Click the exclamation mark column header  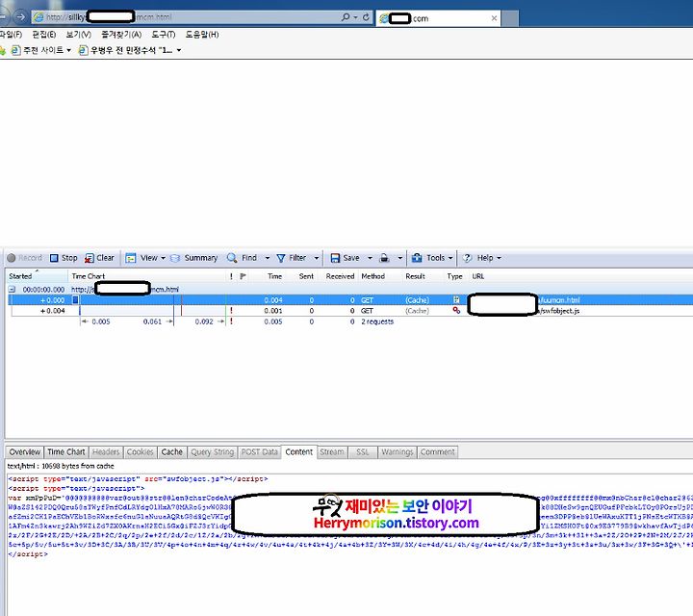[x=231, y=276]
